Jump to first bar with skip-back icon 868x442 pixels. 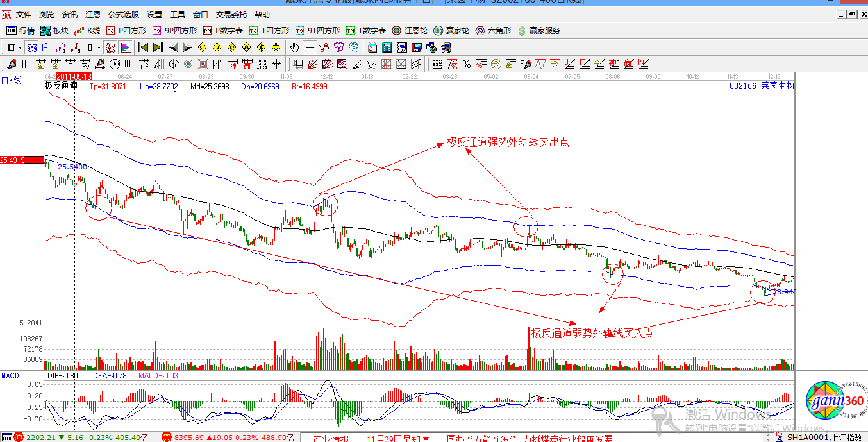click(143, 47)
